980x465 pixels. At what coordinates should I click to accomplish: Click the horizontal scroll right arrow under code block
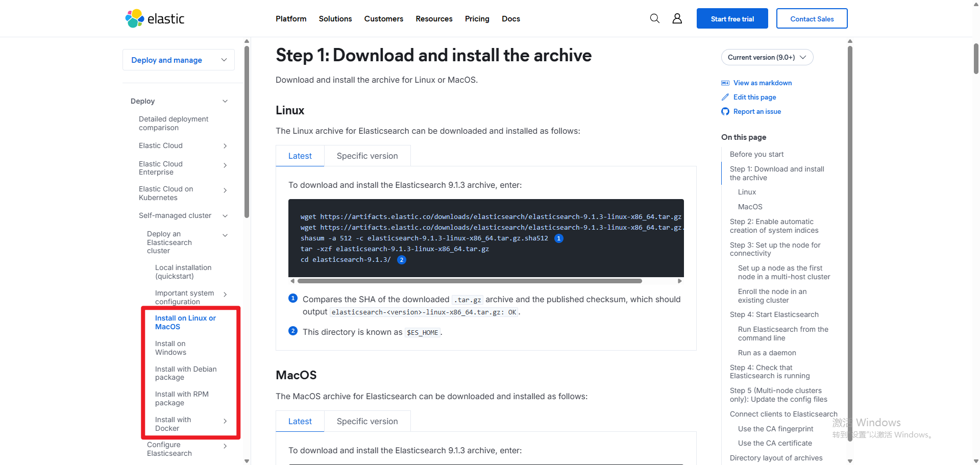[679, 281]
